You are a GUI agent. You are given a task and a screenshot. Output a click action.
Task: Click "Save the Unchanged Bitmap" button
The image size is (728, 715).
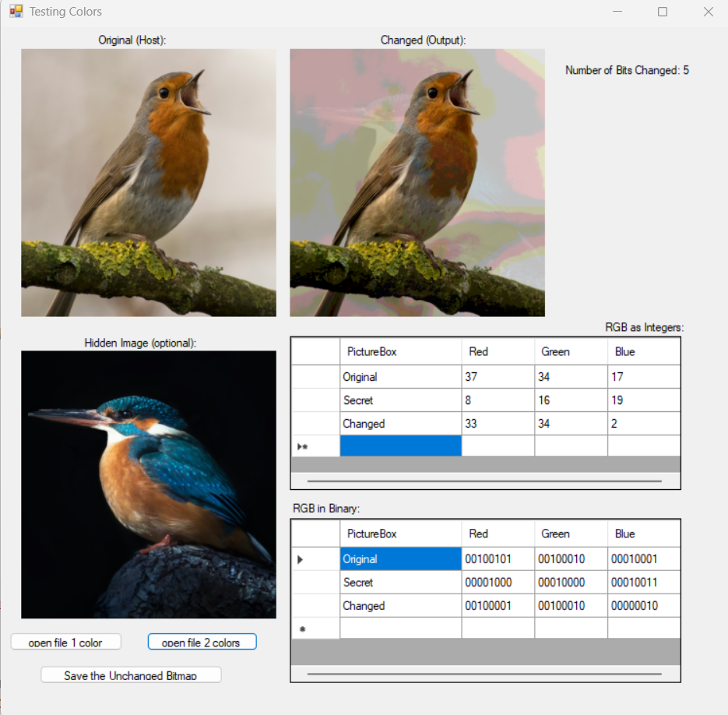click(x=131, y=675)
